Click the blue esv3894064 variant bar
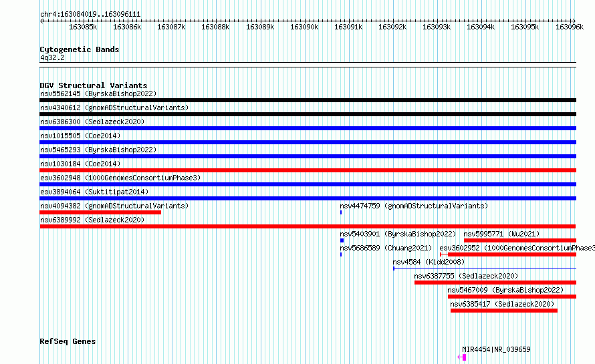 (308, 198)
